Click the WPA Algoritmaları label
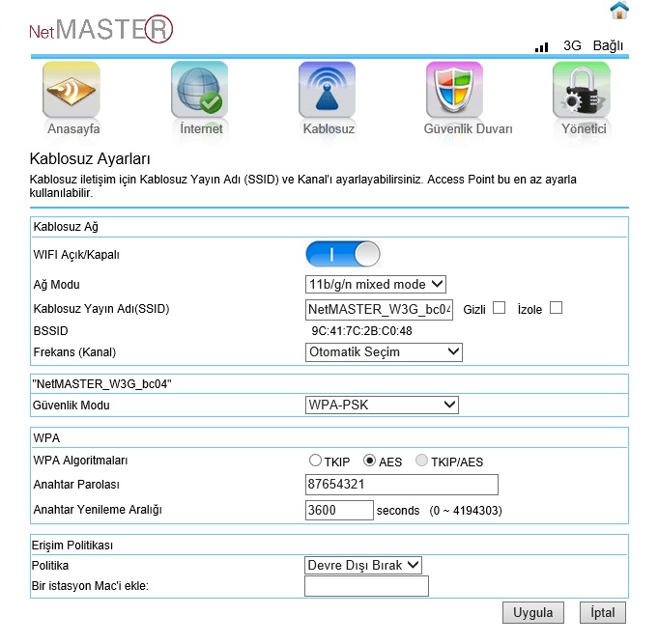Image resolution: width=658 pixels, height=644 pixels. [x=80, y=461]
